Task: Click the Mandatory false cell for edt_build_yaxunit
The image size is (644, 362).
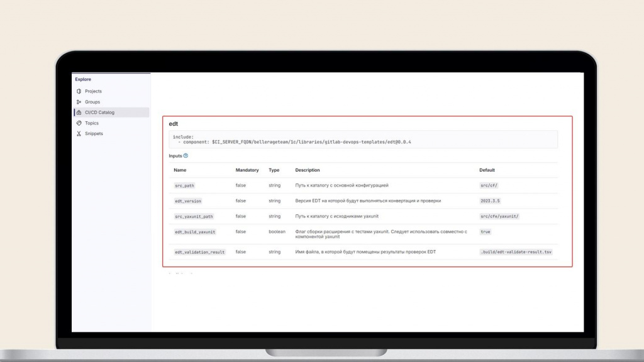Action: [241, 232]
